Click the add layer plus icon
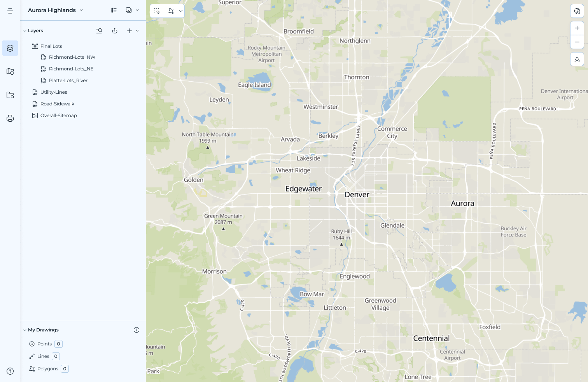Image resolution: width=588 pixels, height=382 pixels. point(129,31)
